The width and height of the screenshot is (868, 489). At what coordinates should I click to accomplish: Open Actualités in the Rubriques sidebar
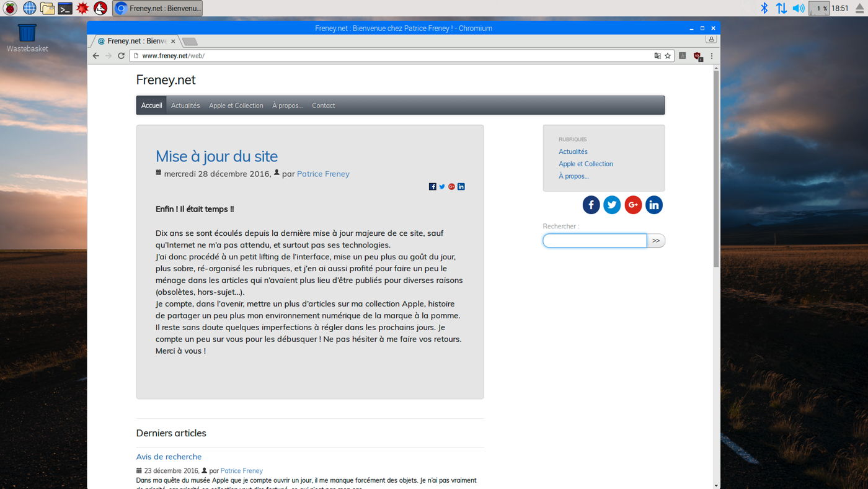573,151
